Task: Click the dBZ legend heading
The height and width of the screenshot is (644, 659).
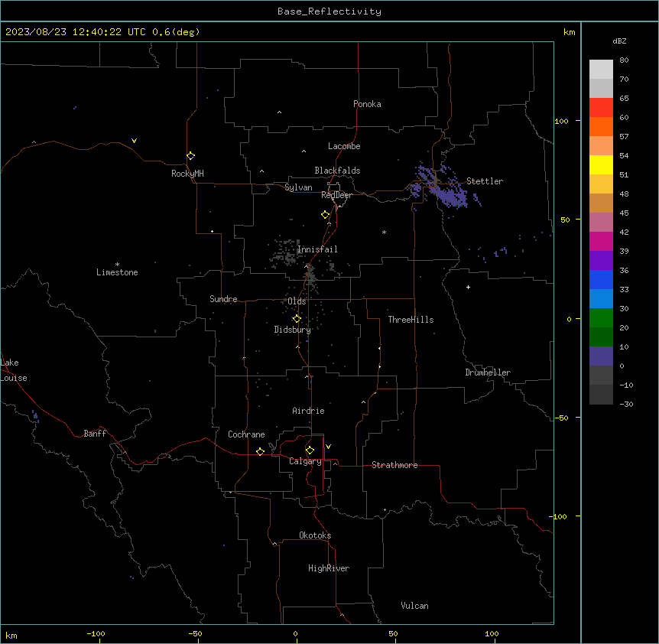Action: pyautogui.click(x=619, y=41)
